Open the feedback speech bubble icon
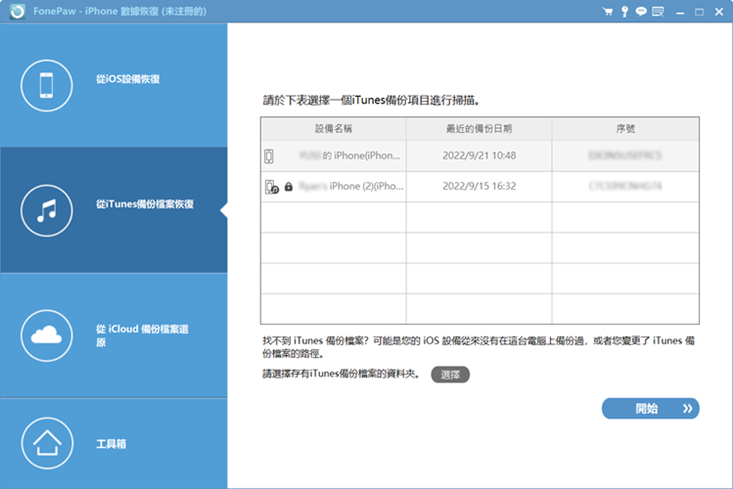The image size is (733, 489). pyautogui.click(x=639, y=12)
